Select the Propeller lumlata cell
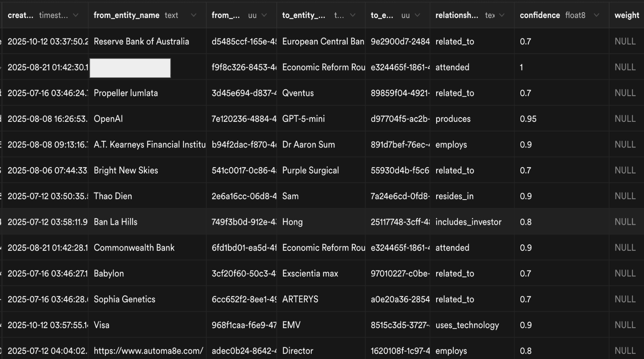 point(147,93)
